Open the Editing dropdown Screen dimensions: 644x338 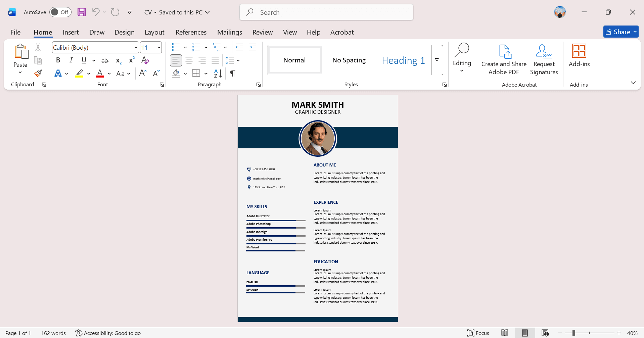462,58
